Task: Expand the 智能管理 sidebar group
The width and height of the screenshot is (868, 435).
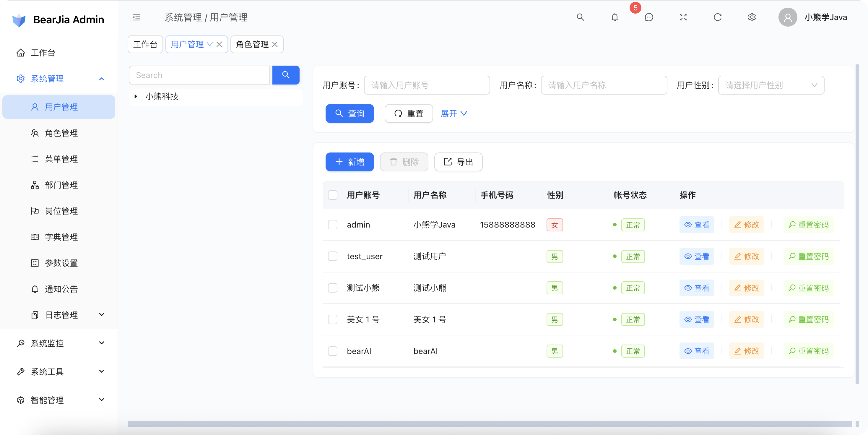Action: tap(58, 400)
